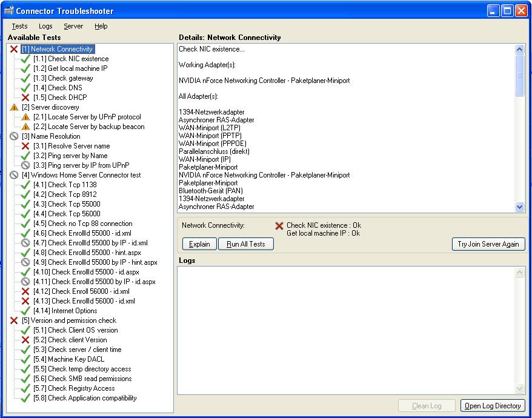Click Details pane scrollbar down arrow
Screen dimensions: 532x418
[x=519, y=207]
